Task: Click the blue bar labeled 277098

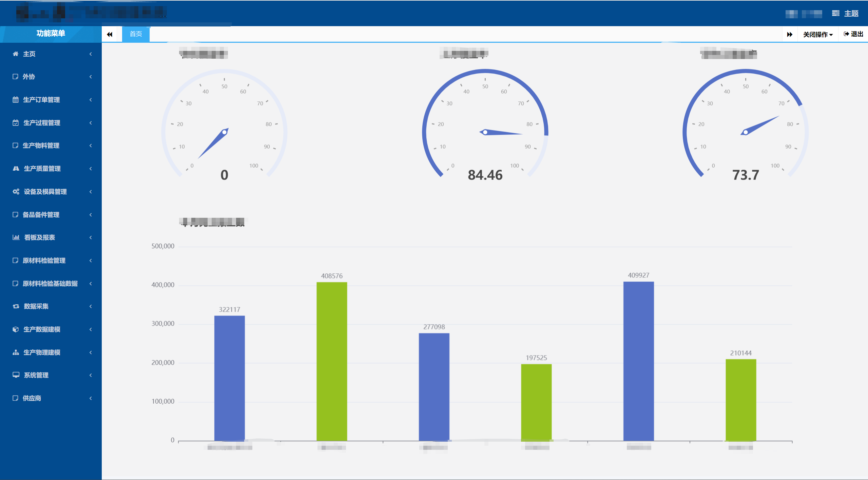Action: 434,387
